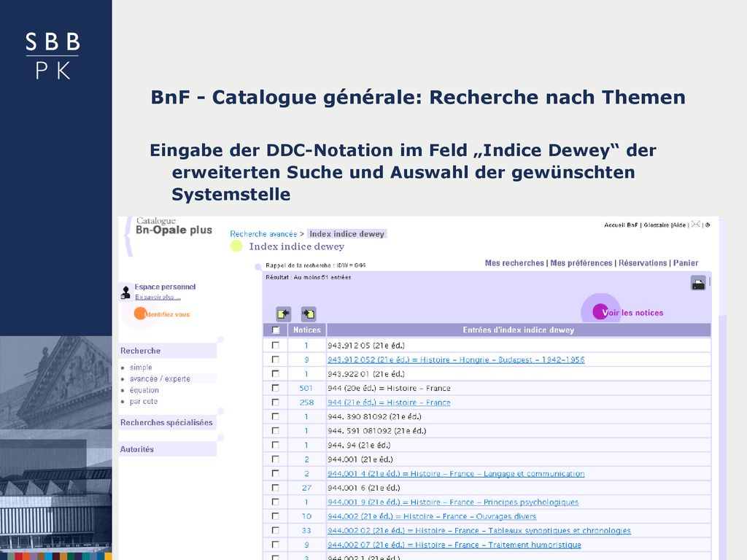The height and width of the screenshot is (560, 747).
Task: Click the orange Identifiez vous button
Action: tap(162, 314)
